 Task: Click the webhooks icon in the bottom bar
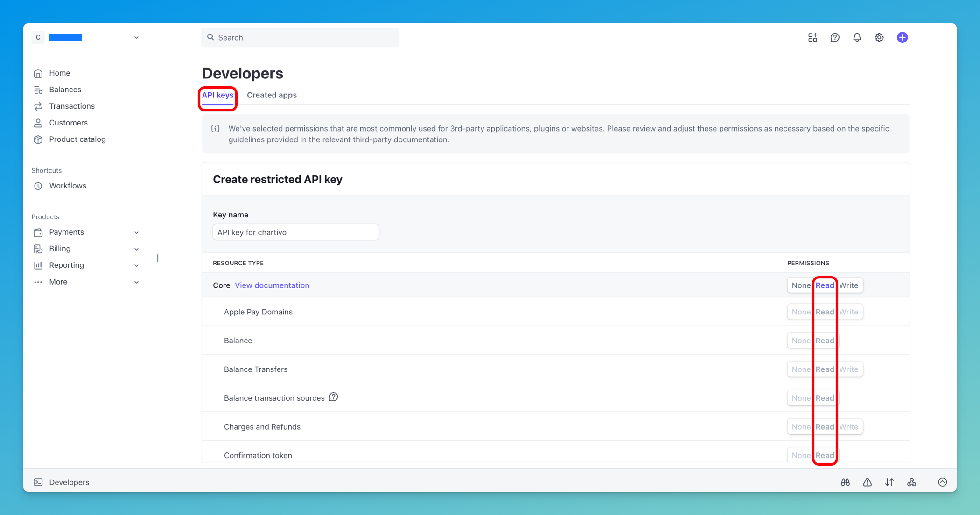(912, 482)
